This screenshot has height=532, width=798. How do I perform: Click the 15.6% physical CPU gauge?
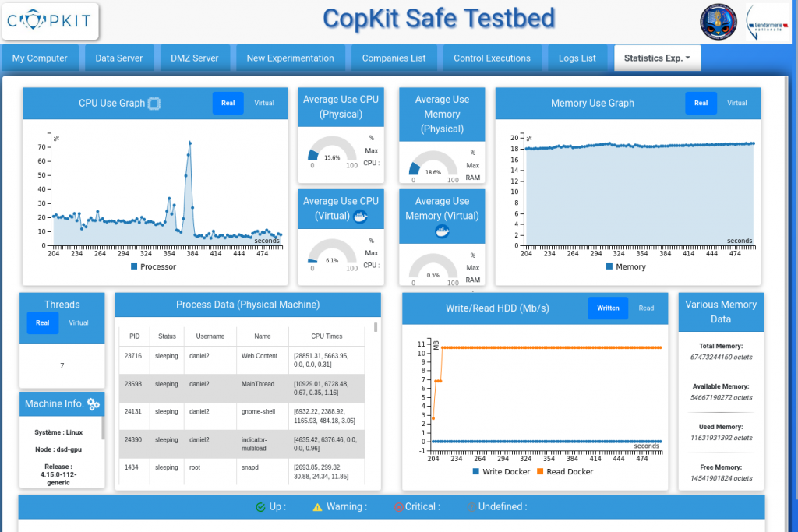tap(332, 150)
